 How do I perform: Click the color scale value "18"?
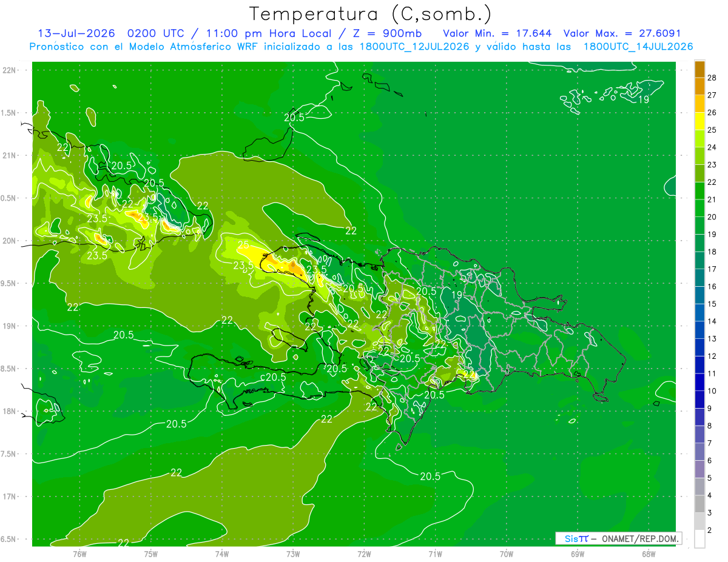coord(712,252)
